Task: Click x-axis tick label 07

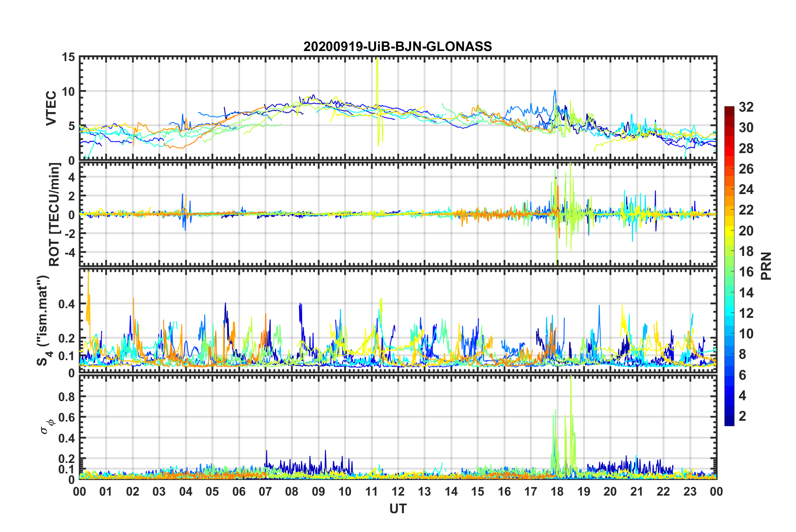Action: click(265, 491)
